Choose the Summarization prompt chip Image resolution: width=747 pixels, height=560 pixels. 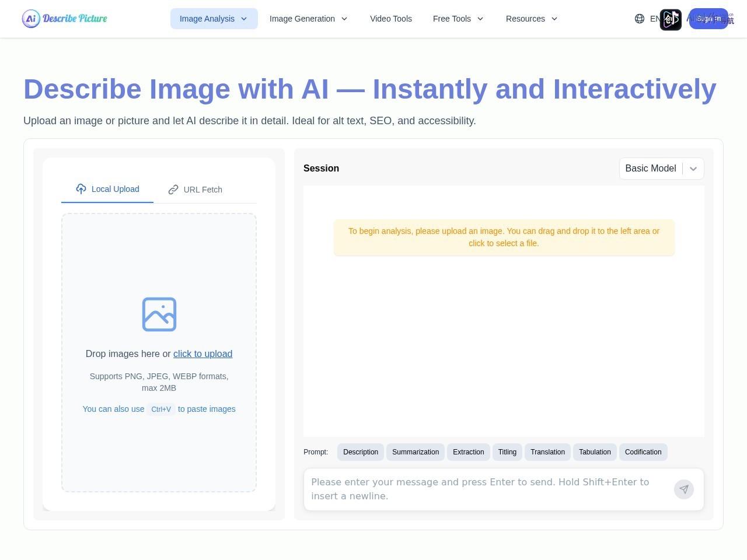[x=416, y=452]
